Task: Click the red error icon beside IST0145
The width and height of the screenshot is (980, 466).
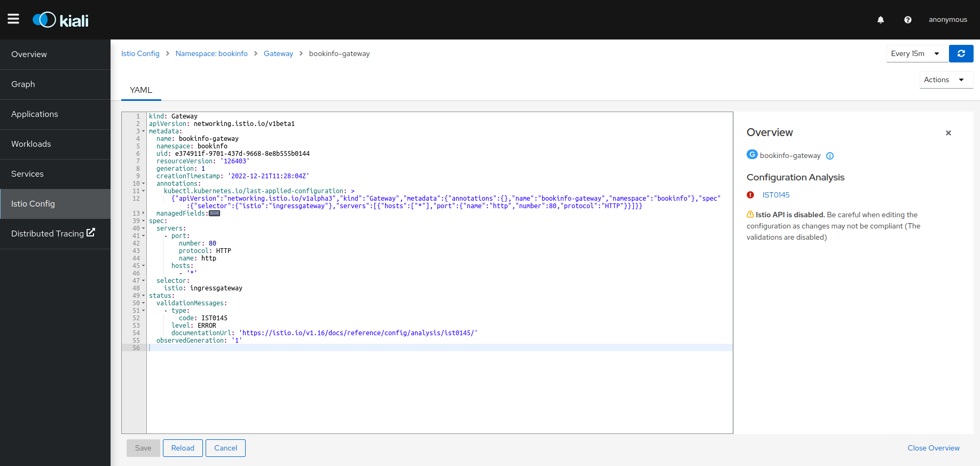Action: coord(750,195)
